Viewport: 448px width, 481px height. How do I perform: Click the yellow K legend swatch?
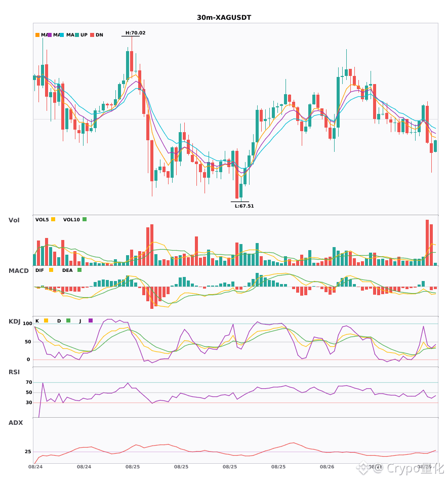[x=46, y=320]
